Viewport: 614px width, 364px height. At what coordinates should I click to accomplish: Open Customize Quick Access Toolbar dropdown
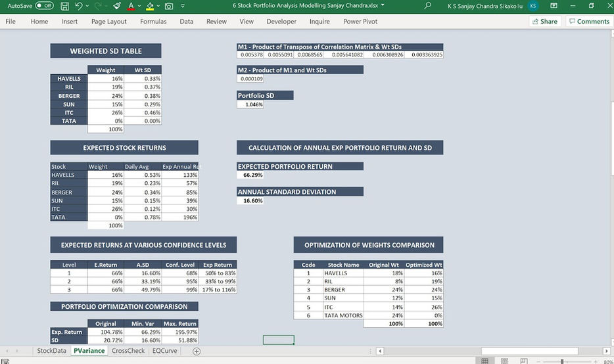point(183,6)
